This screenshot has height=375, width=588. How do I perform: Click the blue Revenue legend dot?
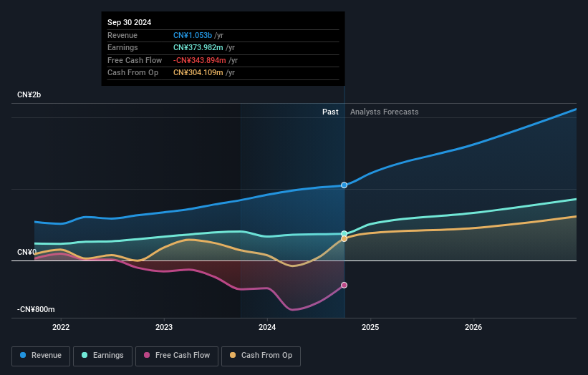click(x=23, y=355)
